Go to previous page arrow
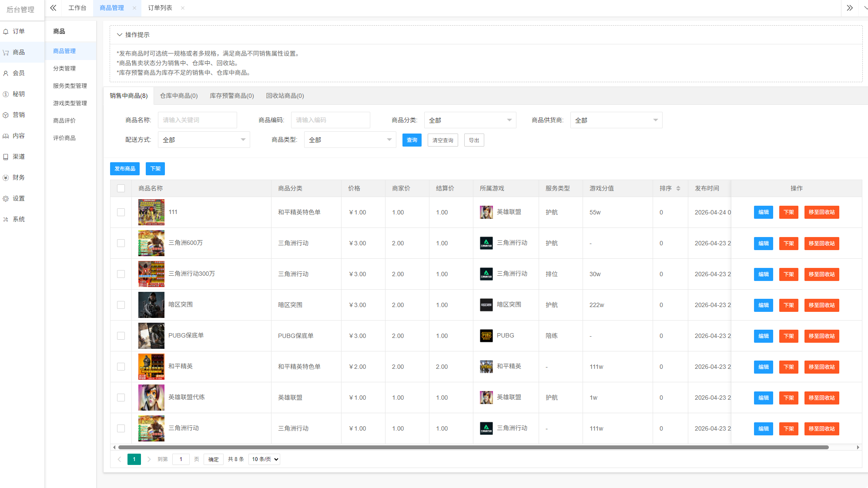The height and width of the screenshot is (488, 868). click(x=119, y=459)
